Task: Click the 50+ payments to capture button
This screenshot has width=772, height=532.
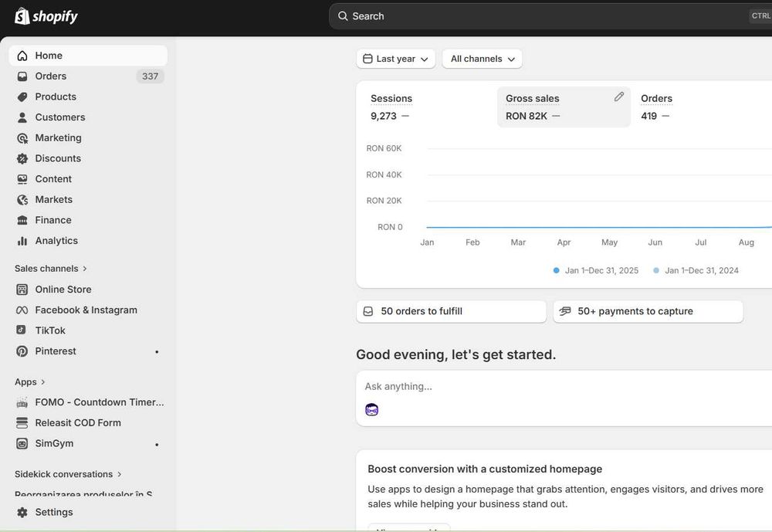Action: point(647,311)
